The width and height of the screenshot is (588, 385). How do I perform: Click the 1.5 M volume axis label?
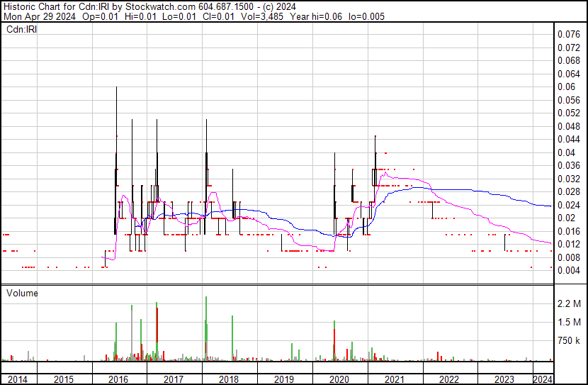click(x=570, y=323)
